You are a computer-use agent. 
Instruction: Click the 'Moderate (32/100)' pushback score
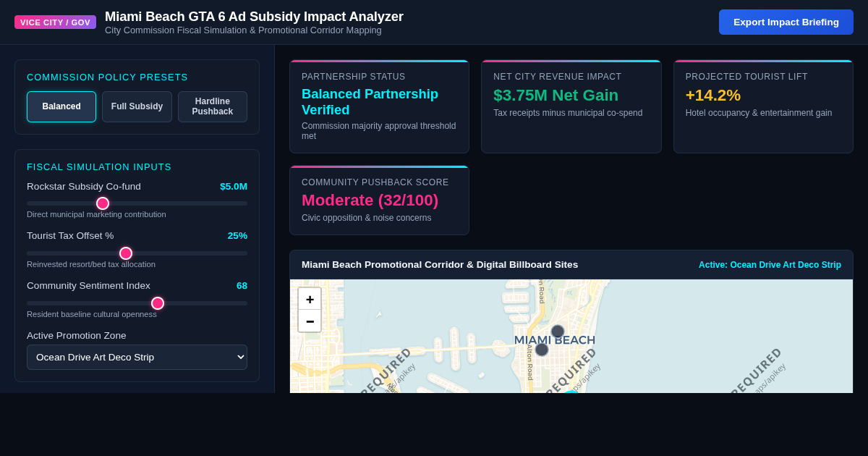370,200
